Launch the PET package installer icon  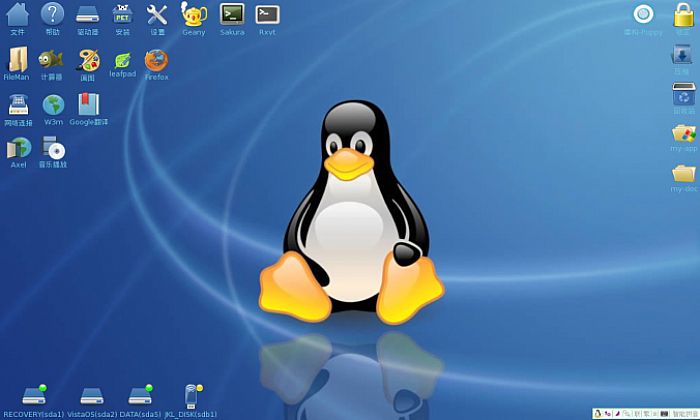coord(122,14)
